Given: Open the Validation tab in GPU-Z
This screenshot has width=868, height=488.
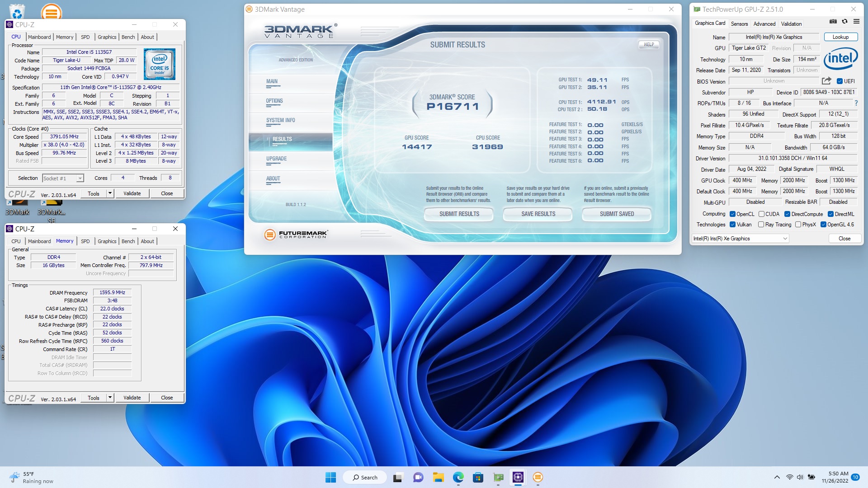Looking at the screenshot, I should click(x=791, y=23).
